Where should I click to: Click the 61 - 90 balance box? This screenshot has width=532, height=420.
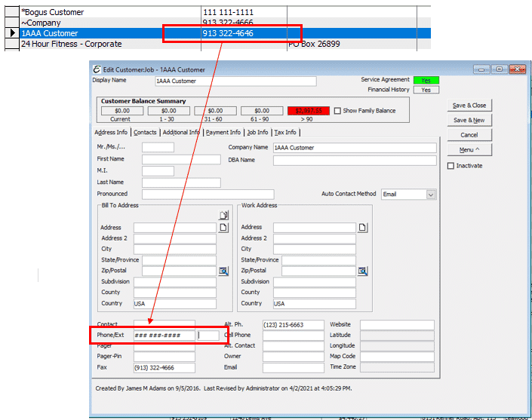coord(262,111)
